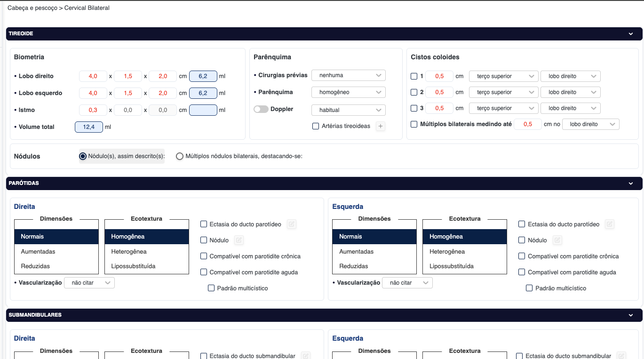The image size is (644, 359).
Task: Check the Artérias tireoideas checkbox
Action: [x=316, y=126]
